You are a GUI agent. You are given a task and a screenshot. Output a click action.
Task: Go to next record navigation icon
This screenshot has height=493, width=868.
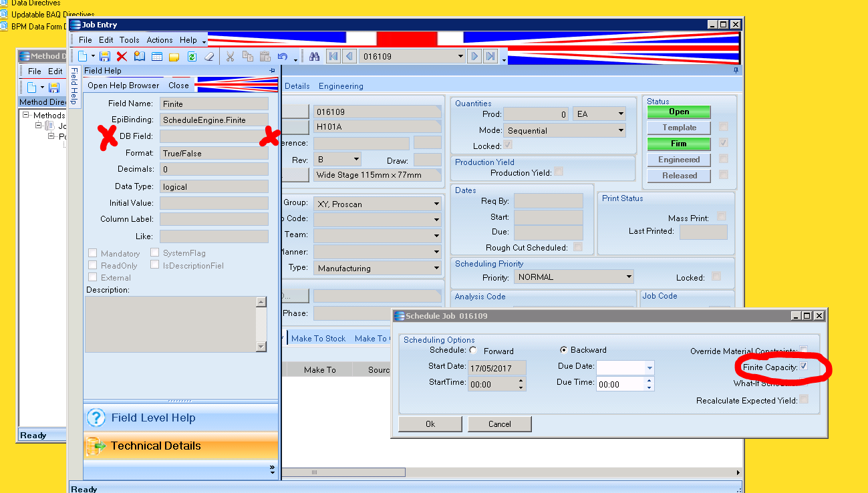474,56
